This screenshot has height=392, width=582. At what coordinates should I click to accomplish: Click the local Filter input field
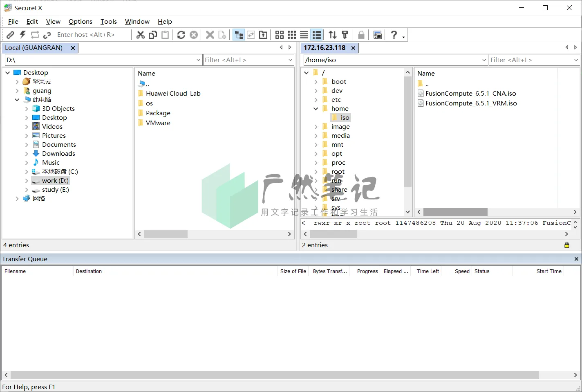tap(246, 60)
